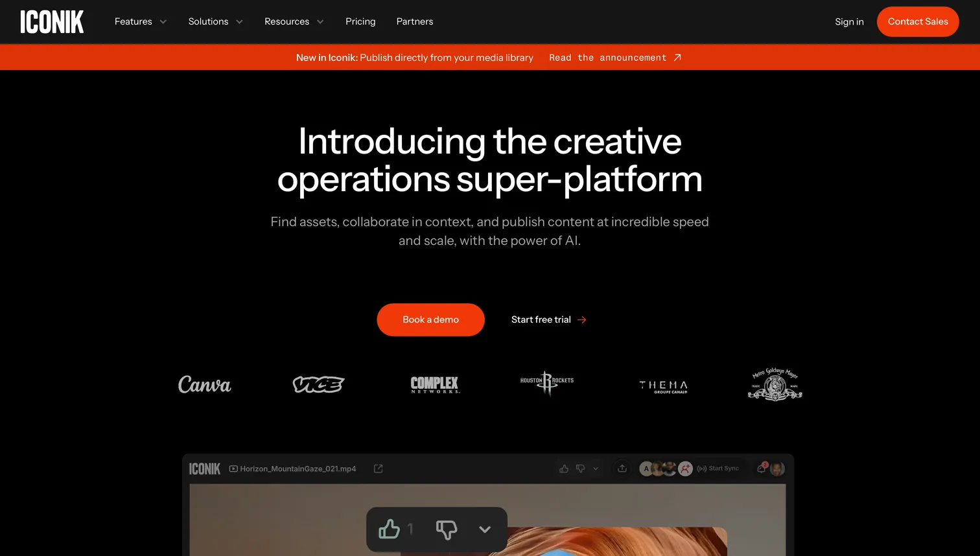Open the Read the announcement link
The height and width of the screenshot is (556, 980).
coord(607,58)
